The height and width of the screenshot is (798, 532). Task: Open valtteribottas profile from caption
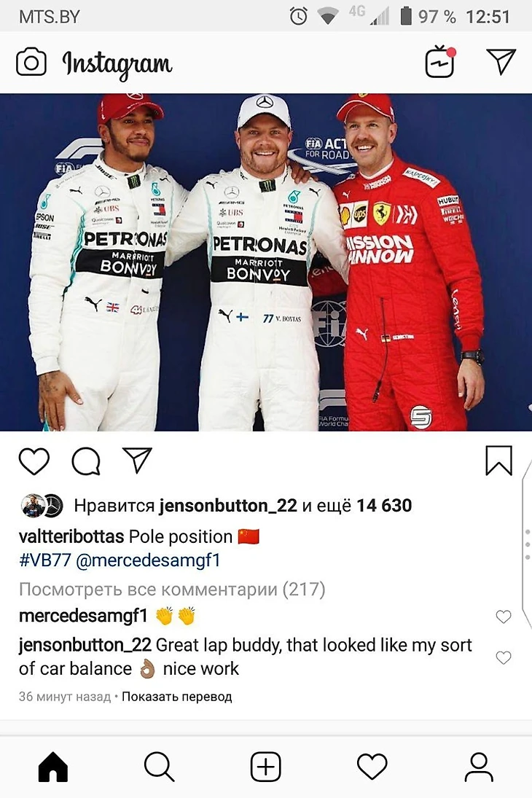(71, 536)
